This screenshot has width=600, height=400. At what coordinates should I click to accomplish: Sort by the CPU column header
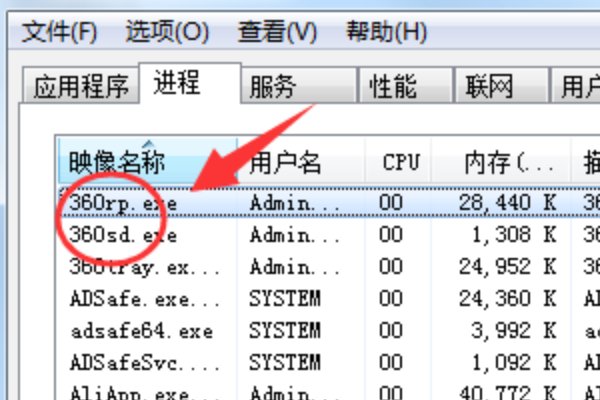tap(398, 161)
